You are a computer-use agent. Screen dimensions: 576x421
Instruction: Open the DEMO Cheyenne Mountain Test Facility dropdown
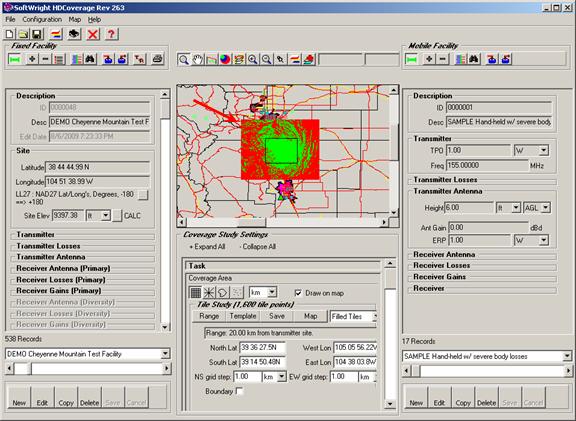[165, 354]
